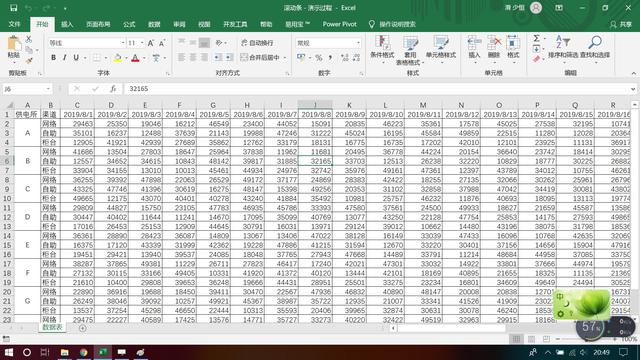This screenshot has width=640, height=360.
Task: Switch to the Data (数据) tab
Action: point(154,24)
